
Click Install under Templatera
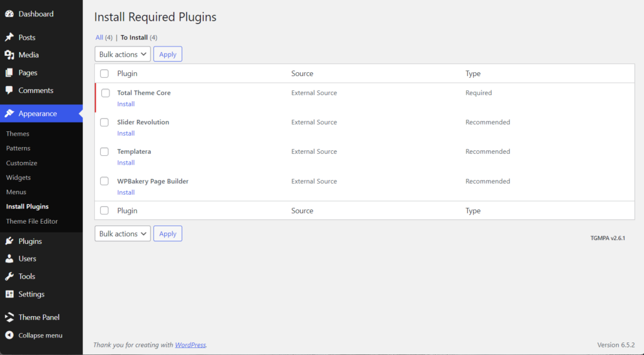pos(126,163)
